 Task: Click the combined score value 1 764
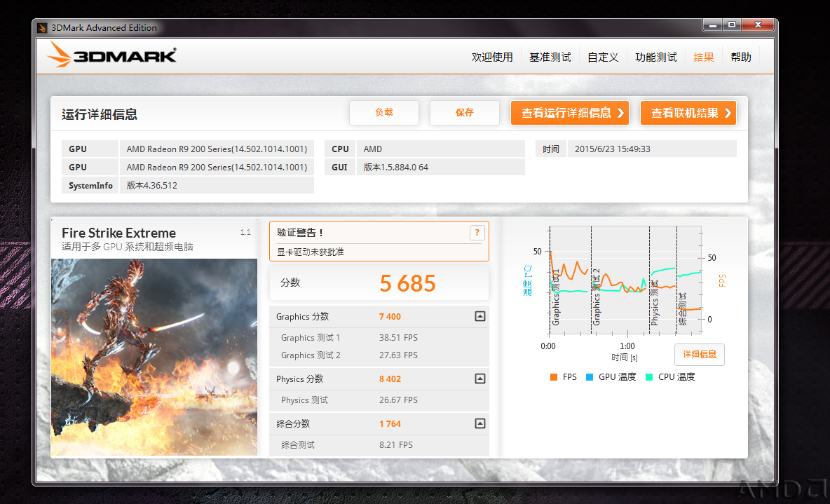pos(390,424)
